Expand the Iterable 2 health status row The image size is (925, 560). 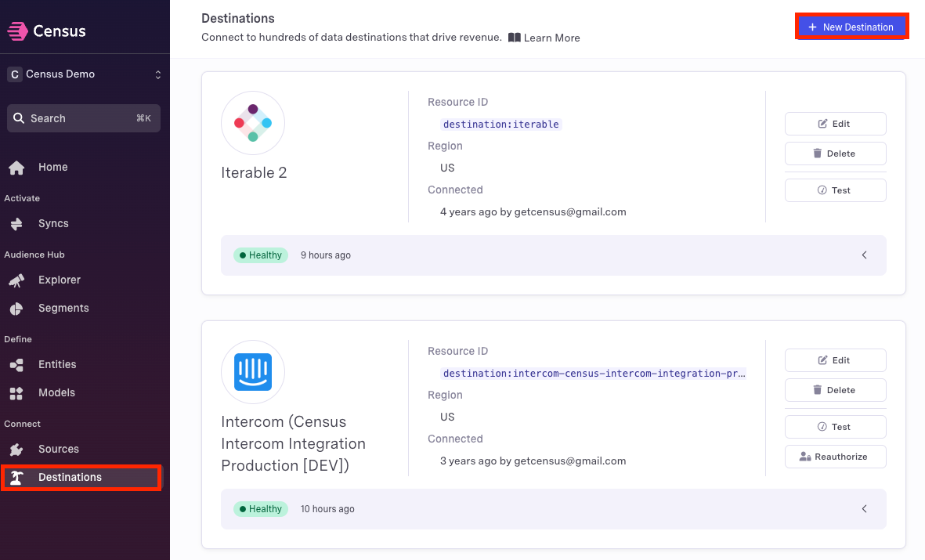864,255
